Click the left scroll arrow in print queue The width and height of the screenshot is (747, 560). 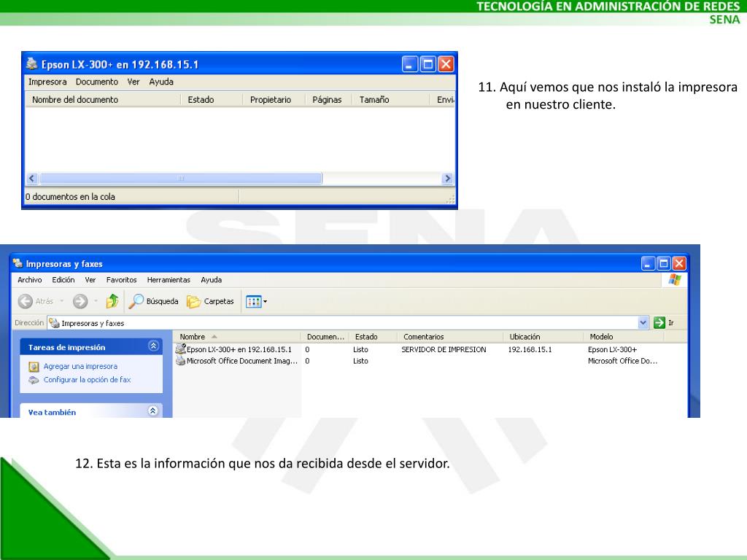tap(32, 179)
